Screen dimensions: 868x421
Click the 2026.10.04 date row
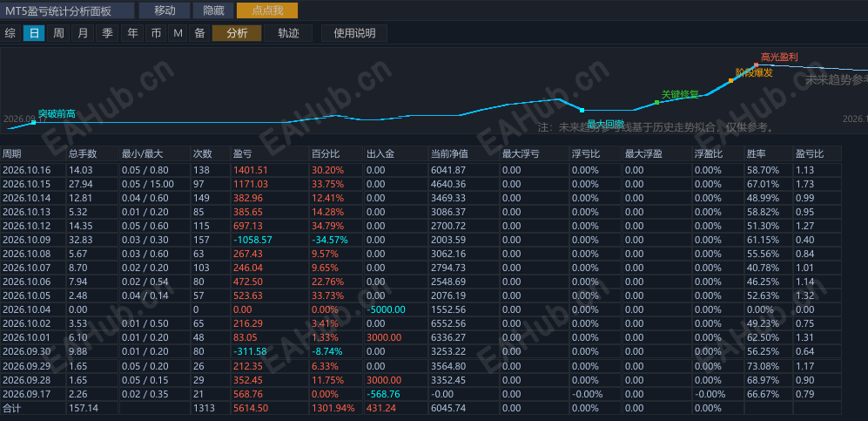coord(26,309)
